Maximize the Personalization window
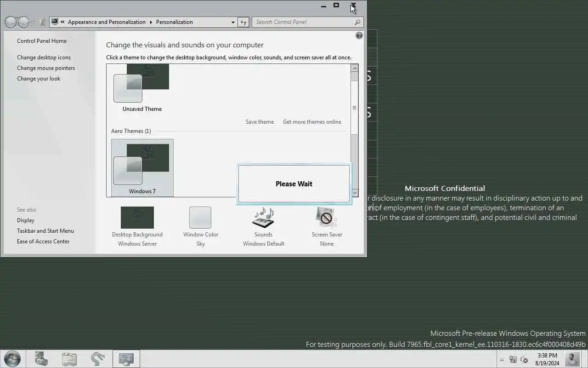Viewport: 588px width, 368px height. tap(336, 6)
